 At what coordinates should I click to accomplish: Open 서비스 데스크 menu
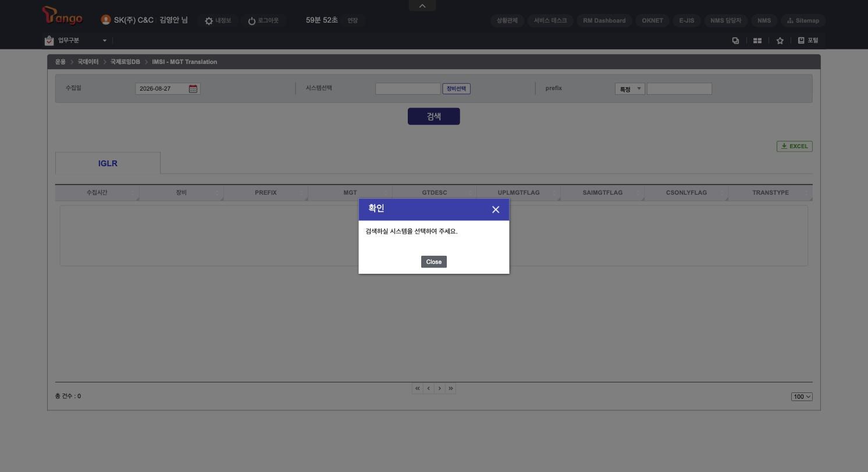pos(550,20)
